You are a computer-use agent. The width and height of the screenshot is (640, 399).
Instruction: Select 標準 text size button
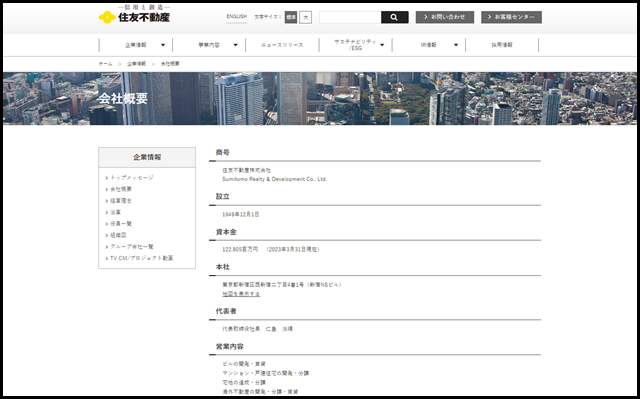point(291,17)
